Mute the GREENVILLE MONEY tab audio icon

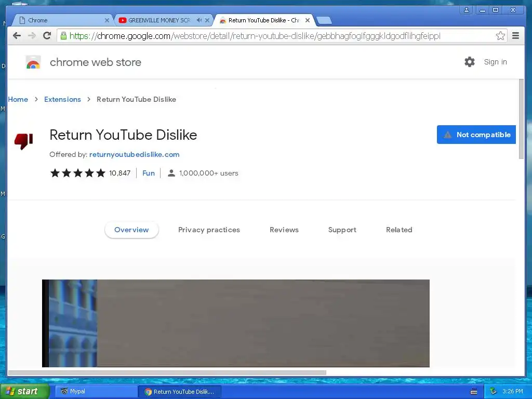pos(199,20)
